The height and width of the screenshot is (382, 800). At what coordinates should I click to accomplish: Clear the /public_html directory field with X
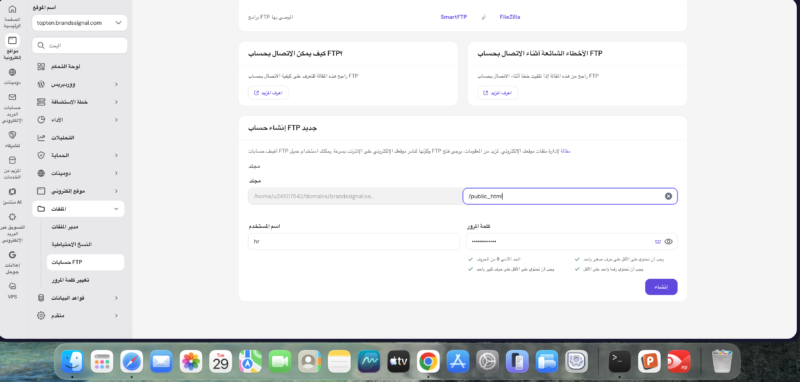(668, 196)
